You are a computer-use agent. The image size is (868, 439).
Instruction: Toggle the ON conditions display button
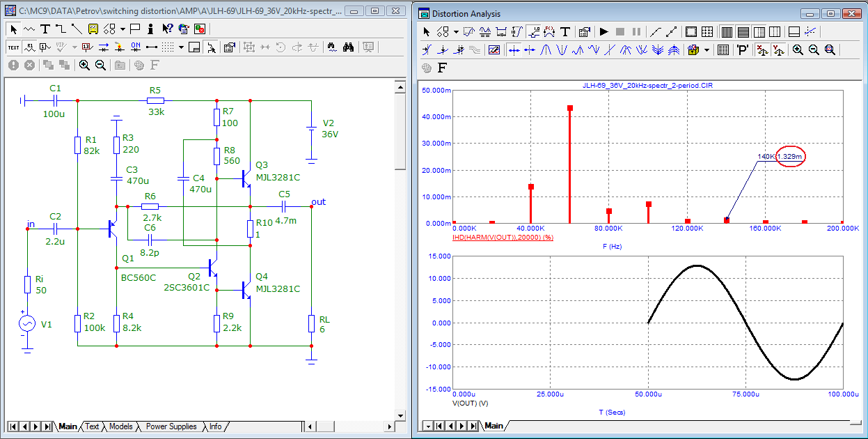136,47
